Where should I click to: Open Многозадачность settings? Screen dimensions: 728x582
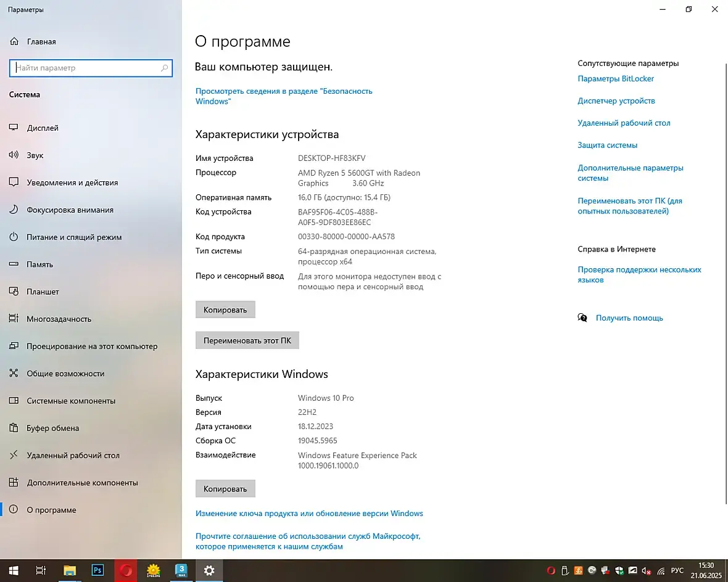click(x=50, y=319)
